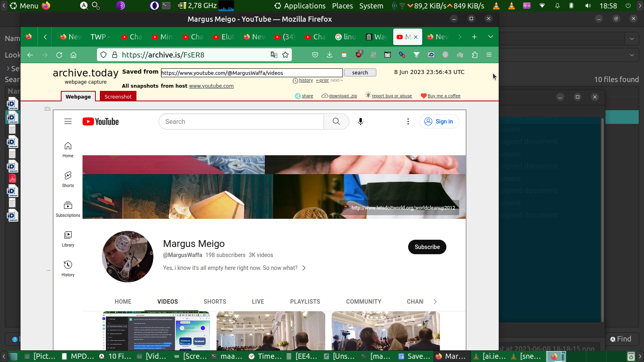Open the COMMUNITY channel tab
The image size is (644, 362).
pyautogui.click(x=363, y=302)
